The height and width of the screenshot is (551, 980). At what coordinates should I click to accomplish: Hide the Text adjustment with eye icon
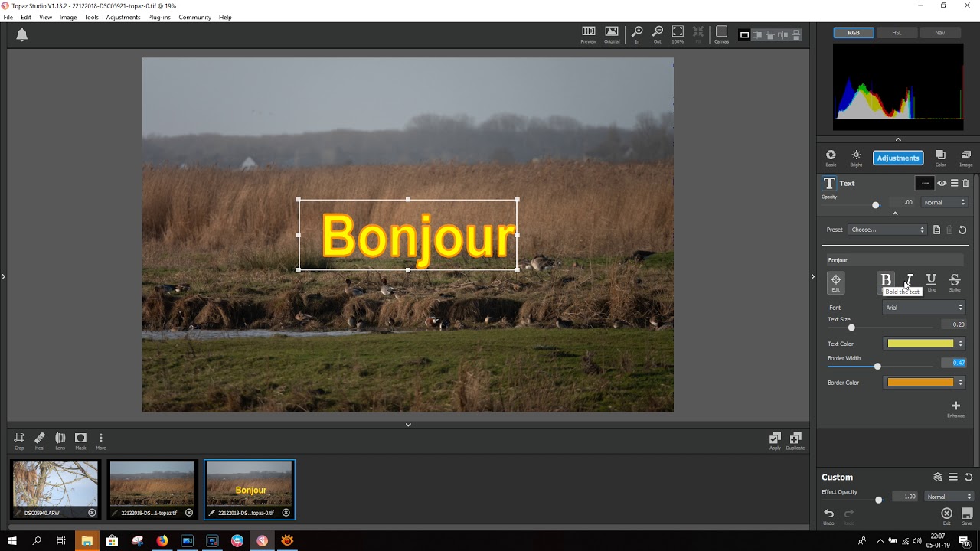point(942,183)
